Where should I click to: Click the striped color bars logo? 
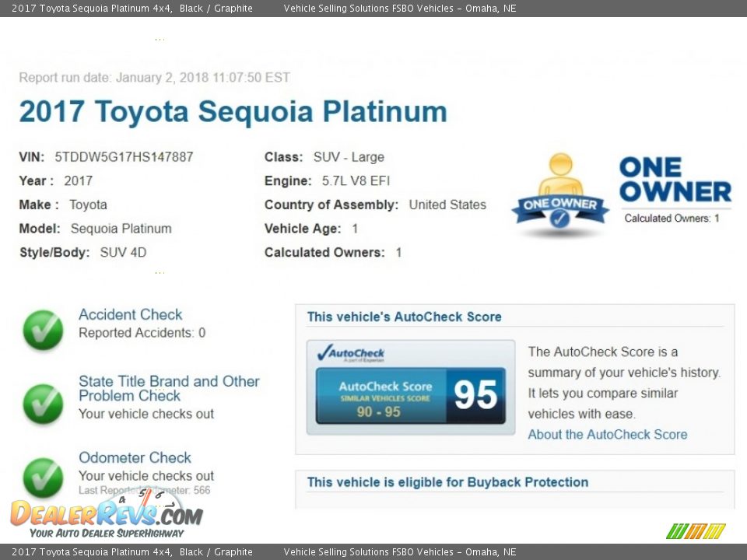[696, 531]
